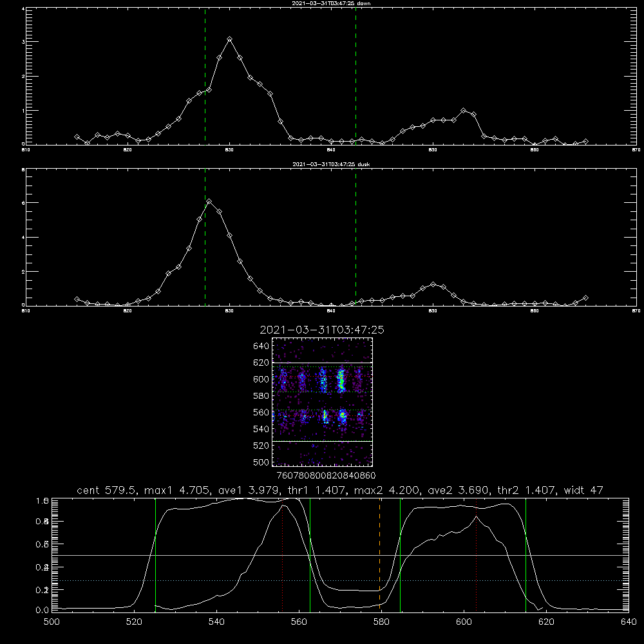Click the dawn plot title text
Screen dimensions: 644x644
pos(331,3)
